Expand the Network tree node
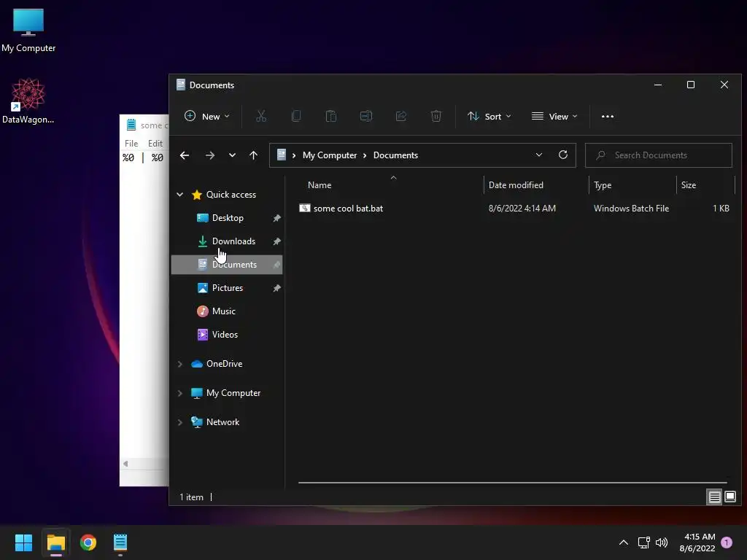Viewport: 747px width, 560px height. tap(179, 422)
